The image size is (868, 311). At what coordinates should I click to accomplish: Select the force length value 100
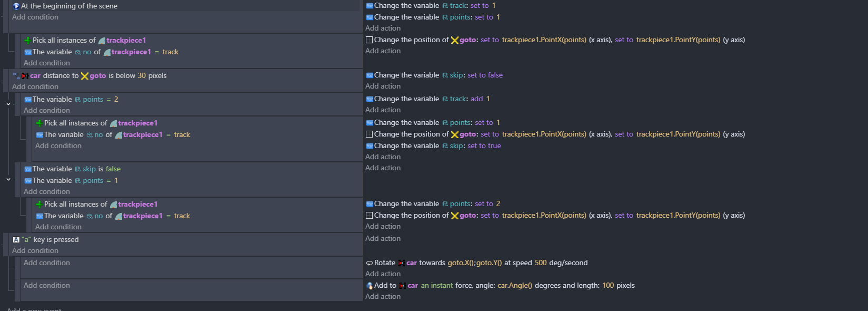coord(608,286)
